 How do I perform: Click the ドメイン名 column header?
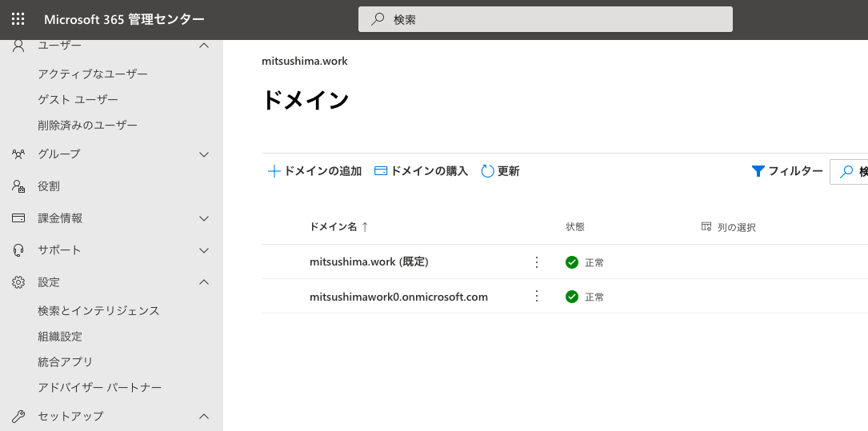[x=334, y=227]
